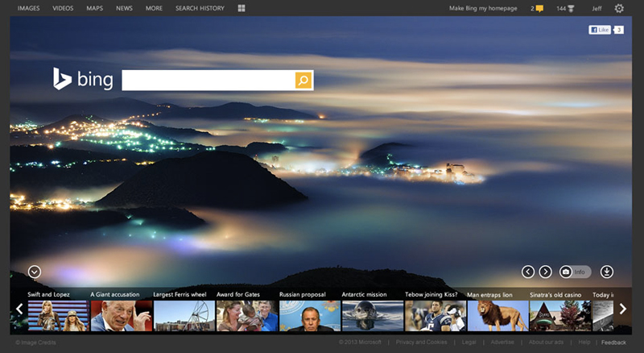Open the Man entraps lion thumbnail
644x353 pixels.
(497, 316)
